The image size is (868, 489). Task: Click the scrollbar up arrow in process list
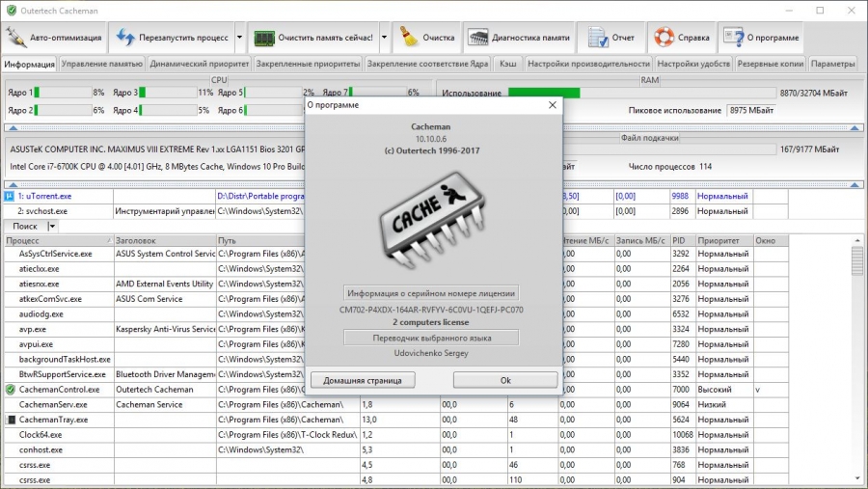857,240
